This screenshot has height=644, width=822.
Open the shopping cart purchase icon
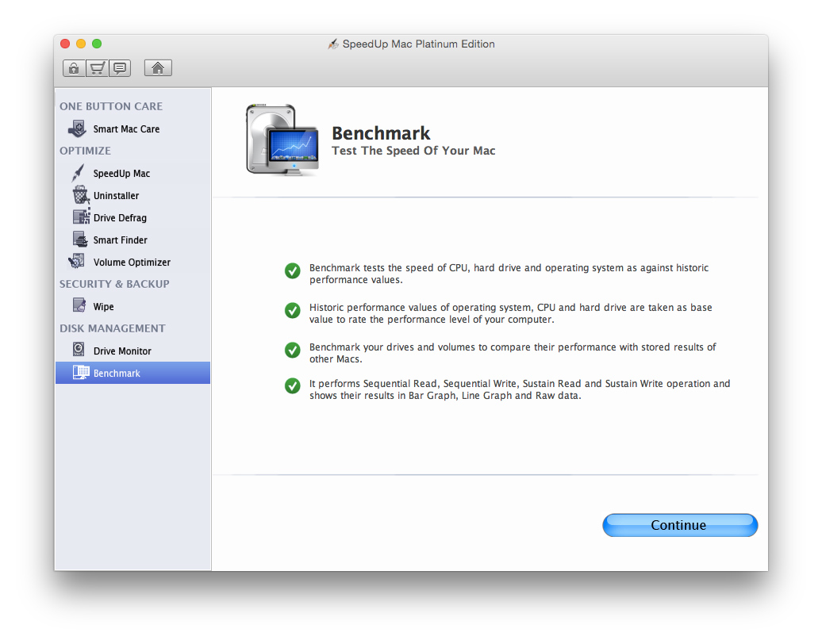(x=97, y=68)
